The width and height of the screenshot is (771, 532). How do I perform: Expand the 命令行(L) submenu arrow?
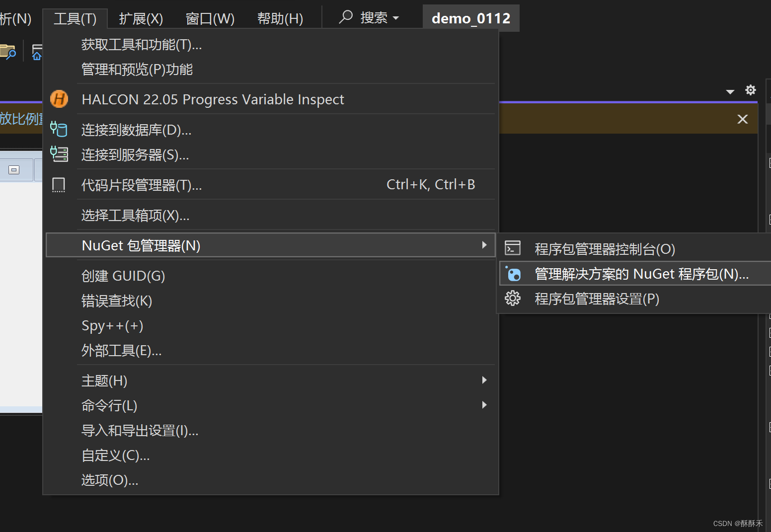tap(484, 405)
